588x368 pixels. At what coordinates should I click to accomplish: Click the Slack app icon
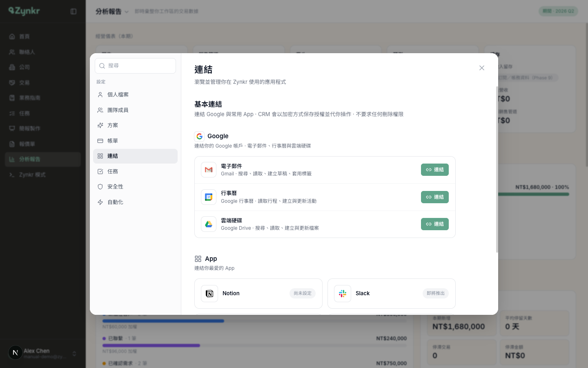(343, 294)
